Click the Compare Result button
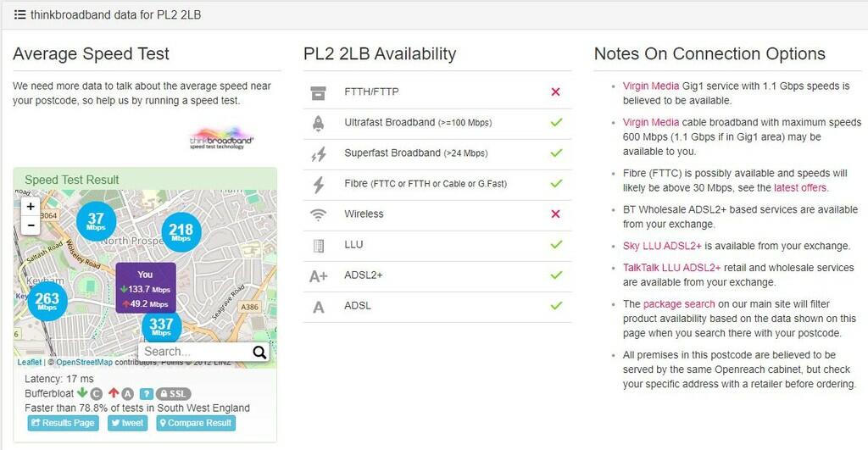Viewport: 868px width, 450px height. pos(196,423)
